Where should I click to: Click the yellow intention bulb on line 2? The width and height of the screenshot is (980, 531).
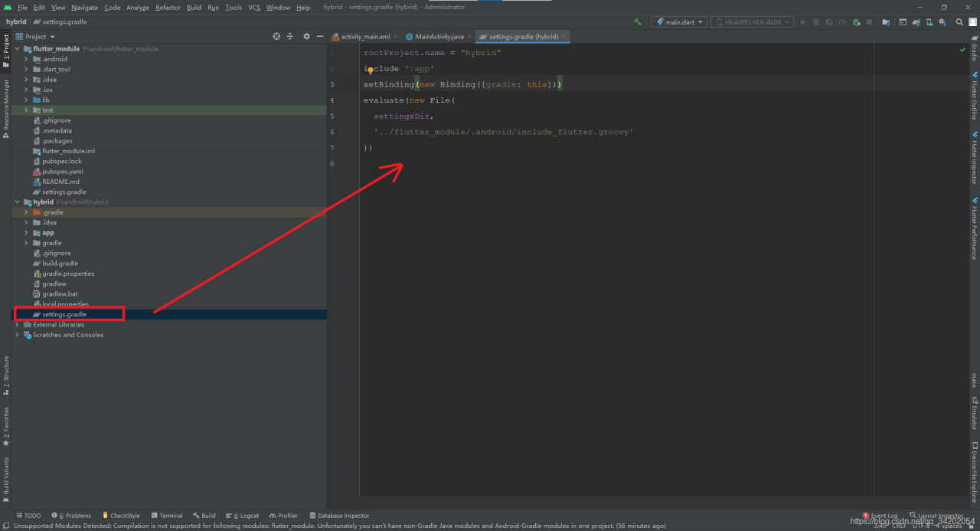coord(370,70)
